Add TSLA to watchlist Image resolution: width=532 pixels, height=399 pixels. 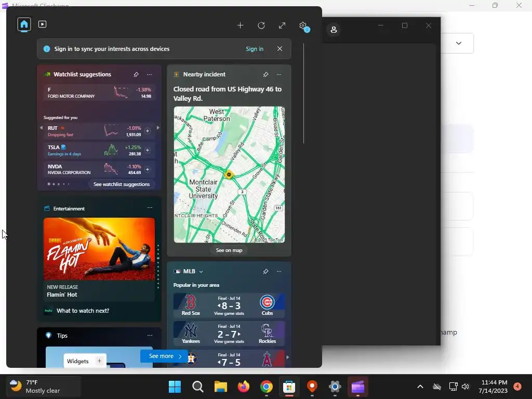pos(148,150)
